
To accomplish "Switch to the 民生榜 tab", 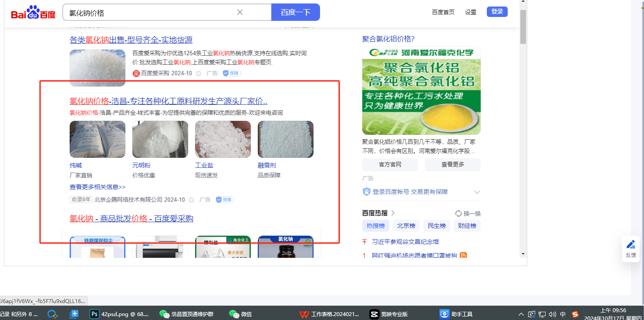I will [437, 226].
